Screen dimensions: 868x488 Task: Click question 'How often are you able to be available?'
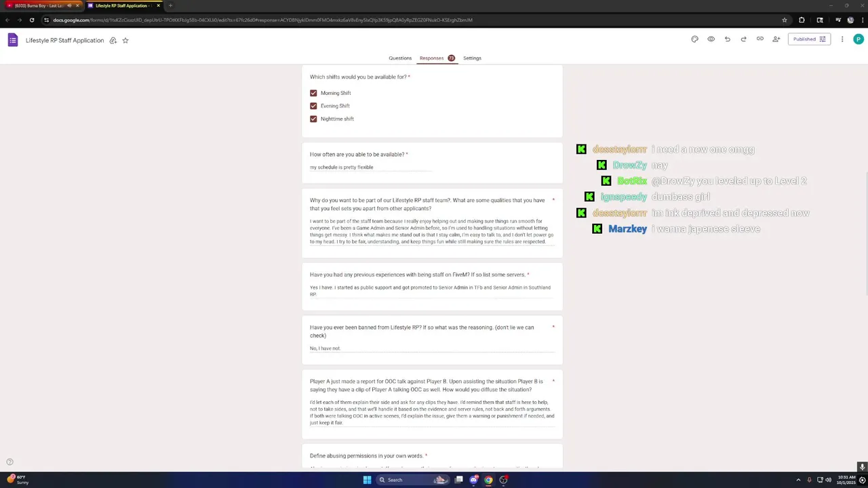click(357, 155)
